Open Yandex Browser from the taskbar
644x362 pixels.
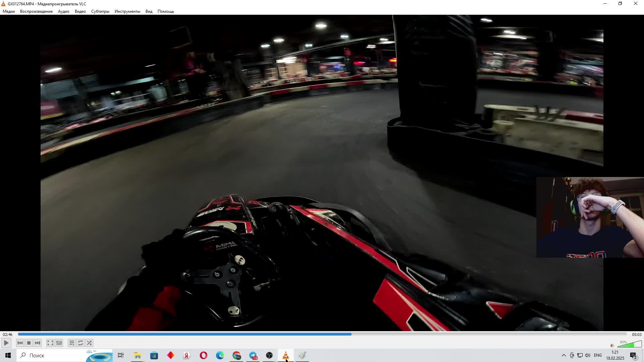pyautogui.click(x=187, y=355)
